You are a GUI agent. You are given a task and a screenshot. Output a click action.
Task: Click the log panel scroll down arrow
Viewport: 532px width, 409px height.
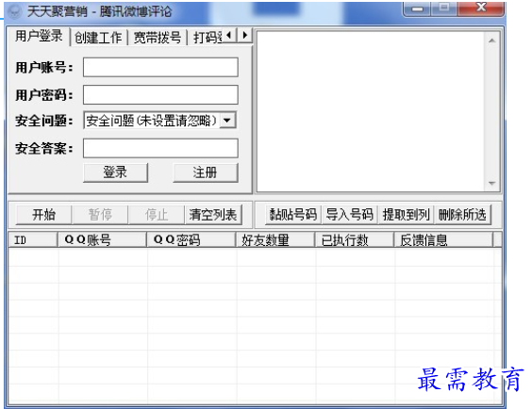pos(492,183)
